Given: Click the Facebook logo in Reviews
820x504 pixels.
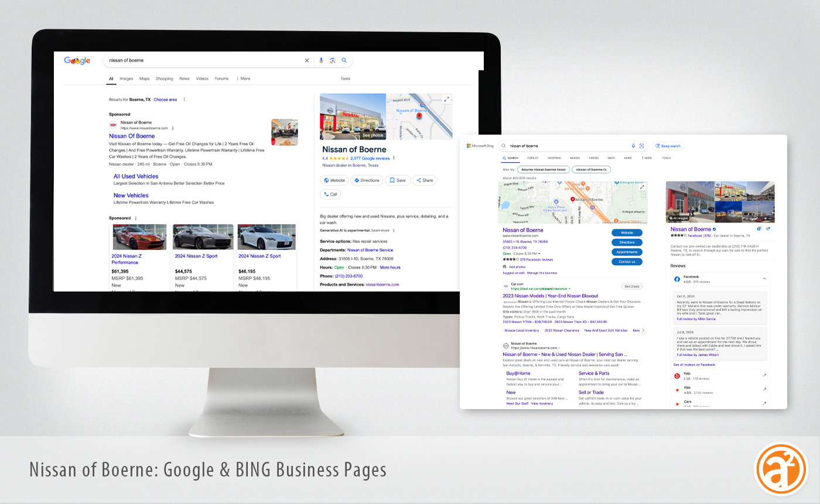Looking at the screenshot, I should 677,279.
